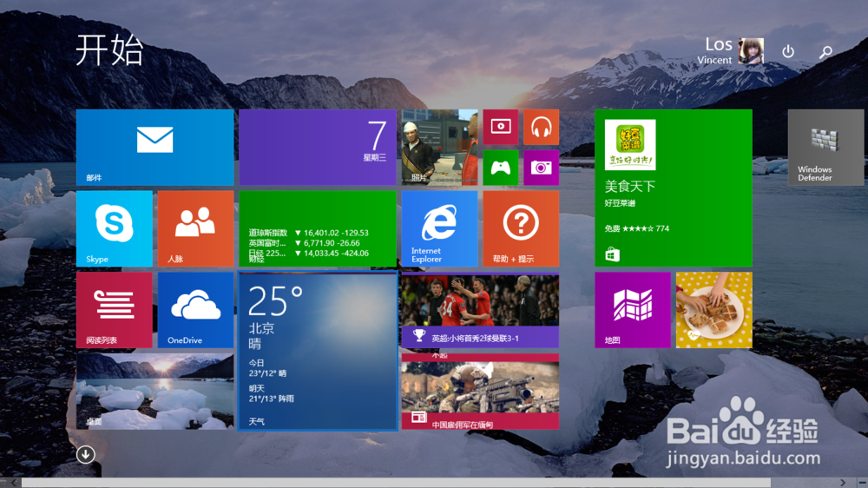Open the Desktop (桌面) tile
The width and height of the screenshot is (868, 488).
155,392
